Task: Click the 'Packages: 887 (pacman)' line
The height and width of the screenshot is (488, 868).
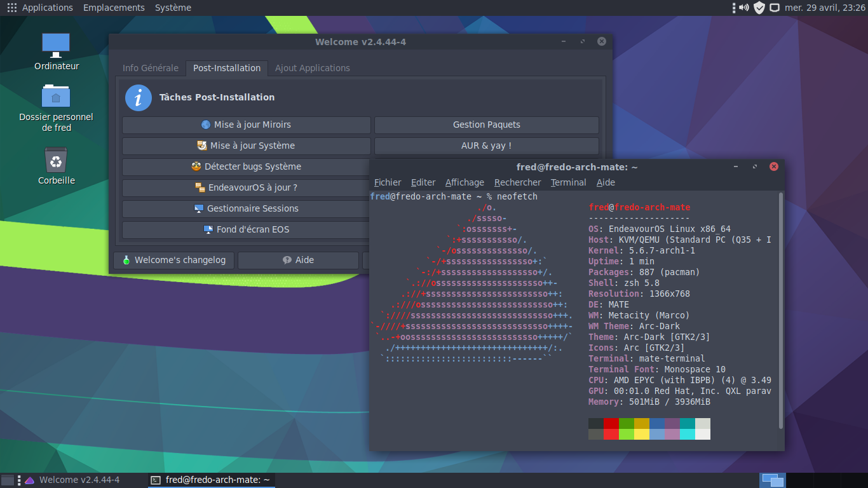Action: point(644,272)
